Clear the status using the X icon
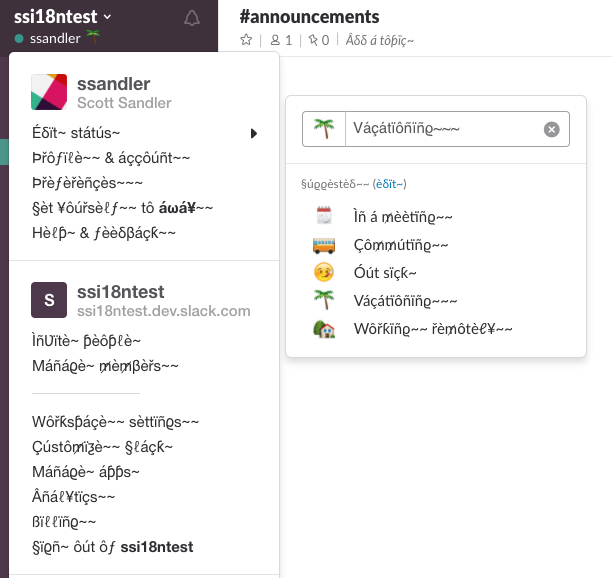The height and width of the screenshot is (578, 612). [552, 129]
